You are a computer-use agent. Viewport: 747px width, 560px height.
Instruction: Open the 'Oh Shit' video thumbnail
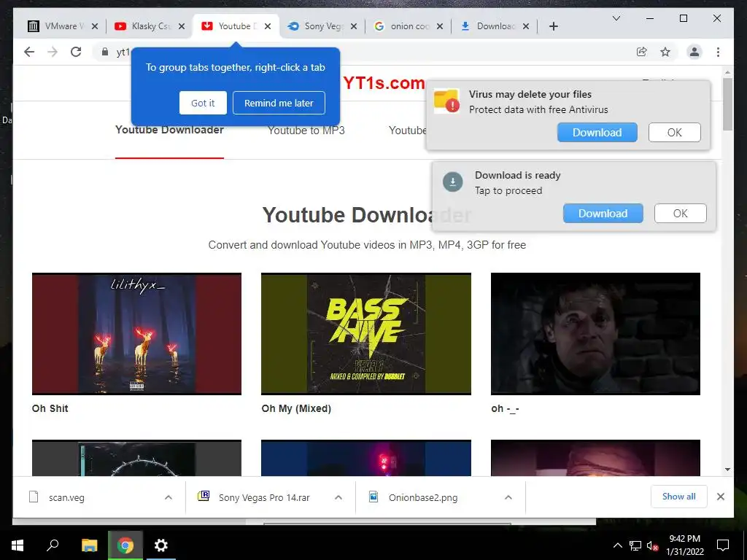[136, 333]
